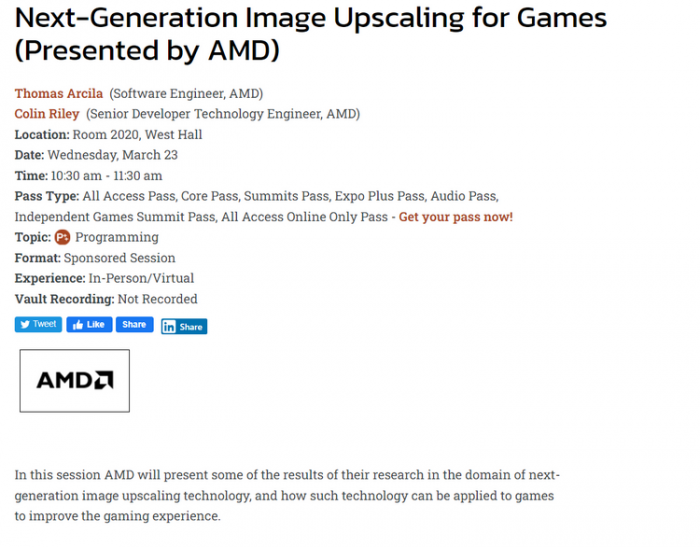Click the Programming topic badge icon
Image resolution: width=700 pixels, height=547 pixels.
62,237
